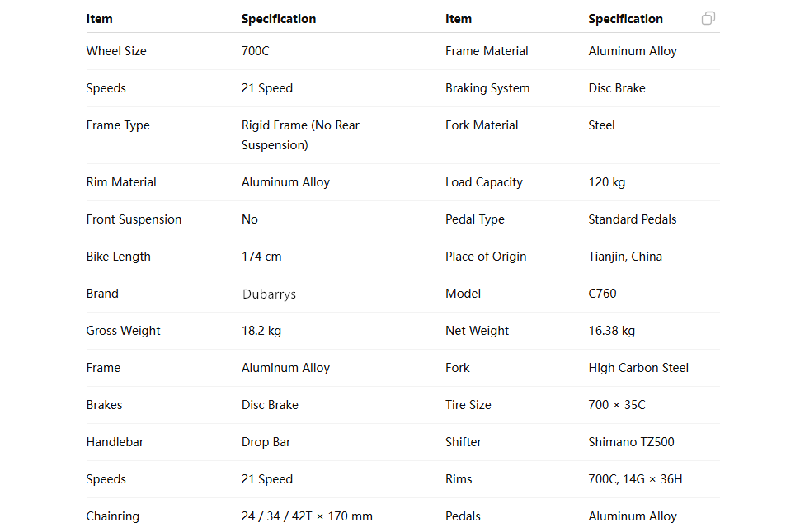Click the Dubarrys brand value
800x532 pixels.
click(269, 294)
